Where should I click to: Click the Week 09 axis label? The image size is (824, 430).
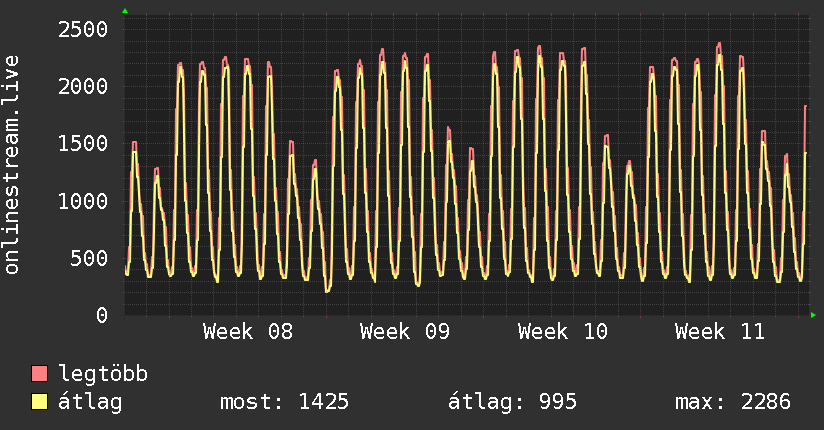[x=405, y=332]
